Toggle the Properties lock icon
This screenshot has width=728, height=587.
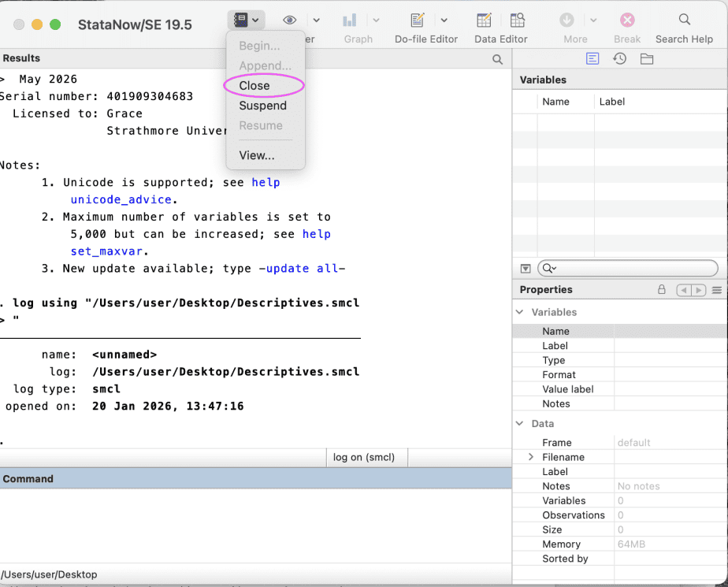click(662, 290)
